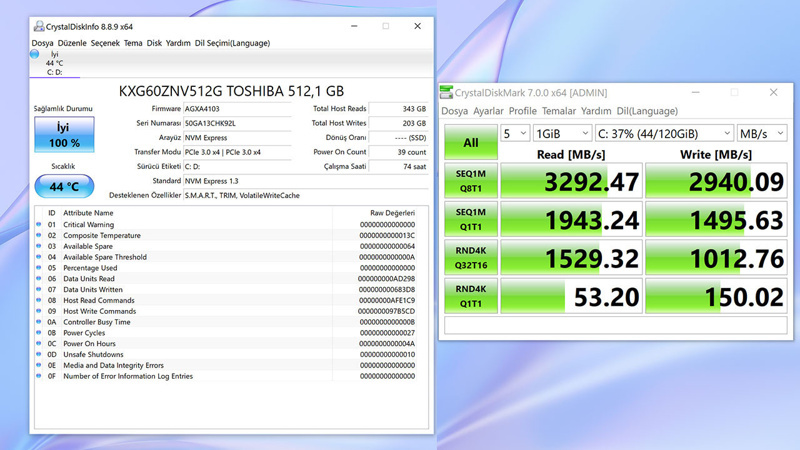
Task: Open the unit dropdown showing MB/s
Action: pos(762,134)
